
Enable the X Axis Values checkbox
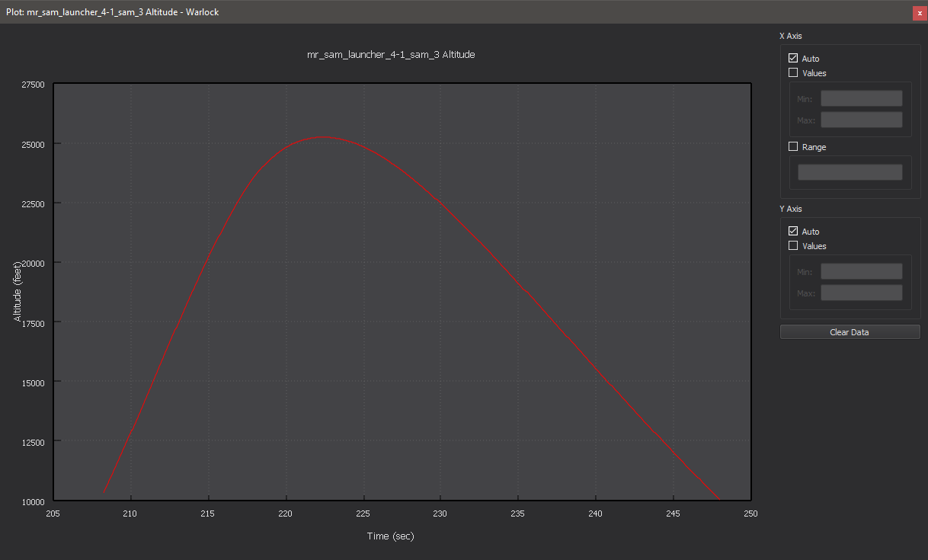(x=793, y=73)
